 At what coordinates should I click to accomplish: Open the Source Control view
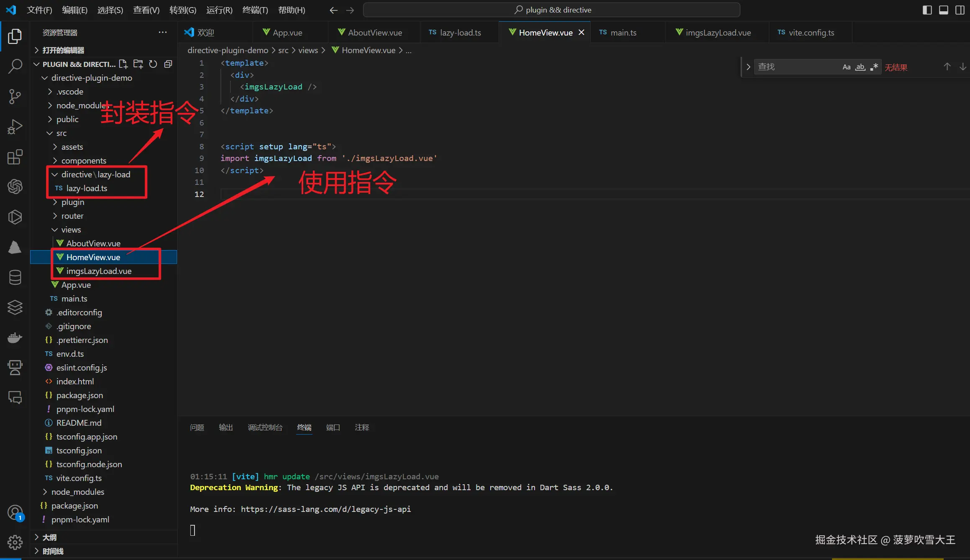(15, 96)
